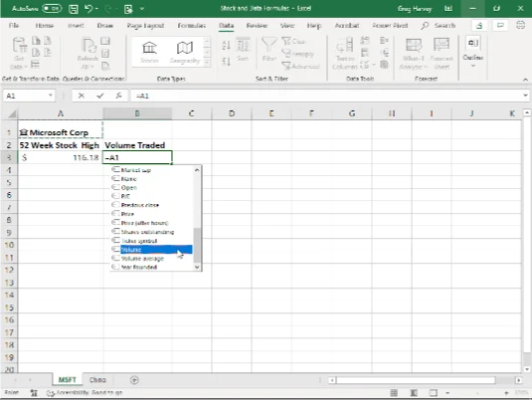Click the horizontal scrollbar at the bottom
532x400 pixels.
(416, 380)
